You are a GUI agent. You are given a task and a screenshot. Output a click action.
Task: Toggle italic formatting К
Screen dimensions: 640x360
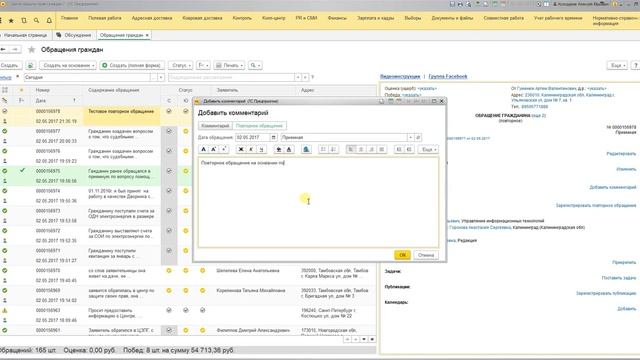point(251,149)
